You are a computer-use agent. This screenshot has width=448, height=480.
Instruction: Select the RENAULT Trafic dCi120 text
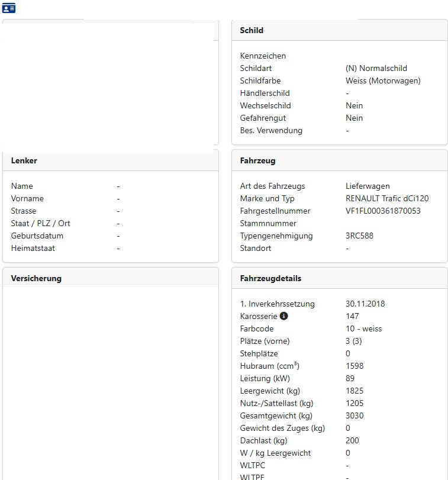click(387, 198)
